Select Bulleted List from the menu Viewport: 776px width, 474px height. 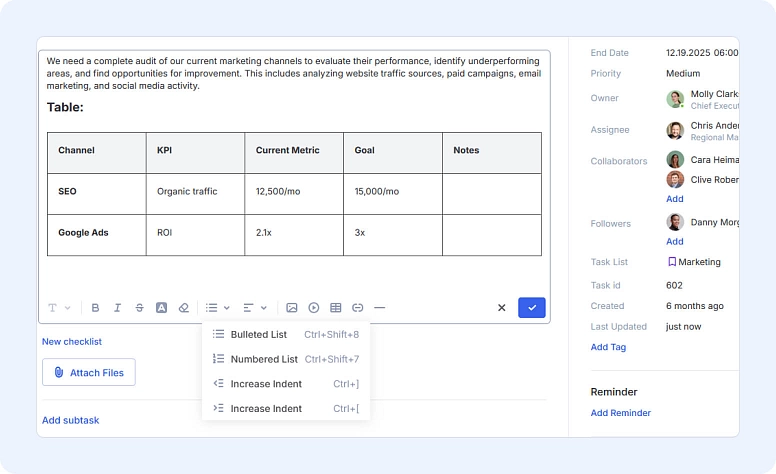(258, 334)
